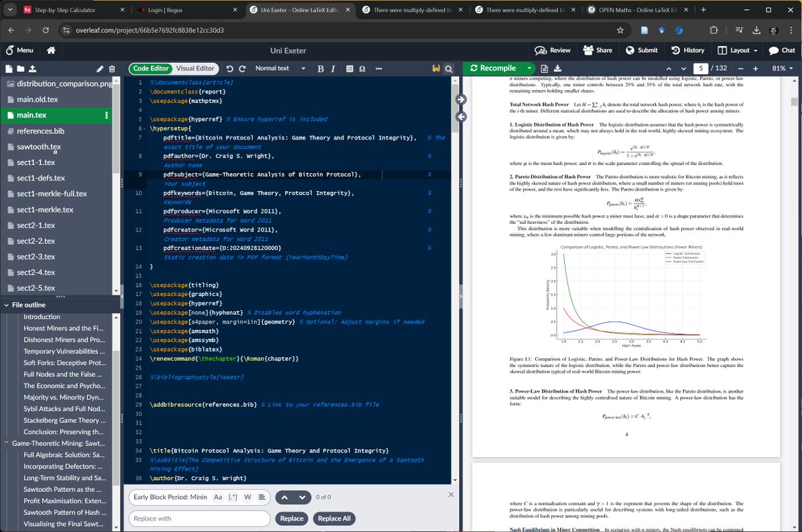Open the Chat panel

coord(782,50)
